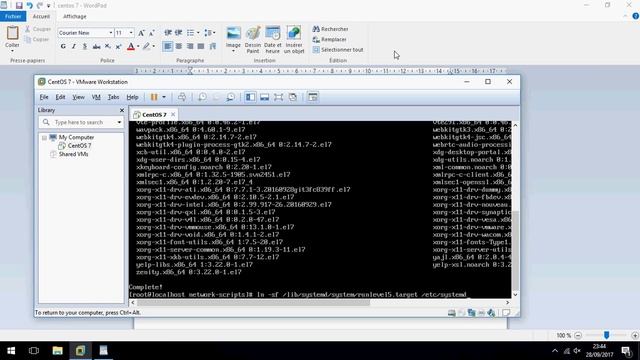
Task: Click the Redo icon in WordPad
Action: coord(40,5)
